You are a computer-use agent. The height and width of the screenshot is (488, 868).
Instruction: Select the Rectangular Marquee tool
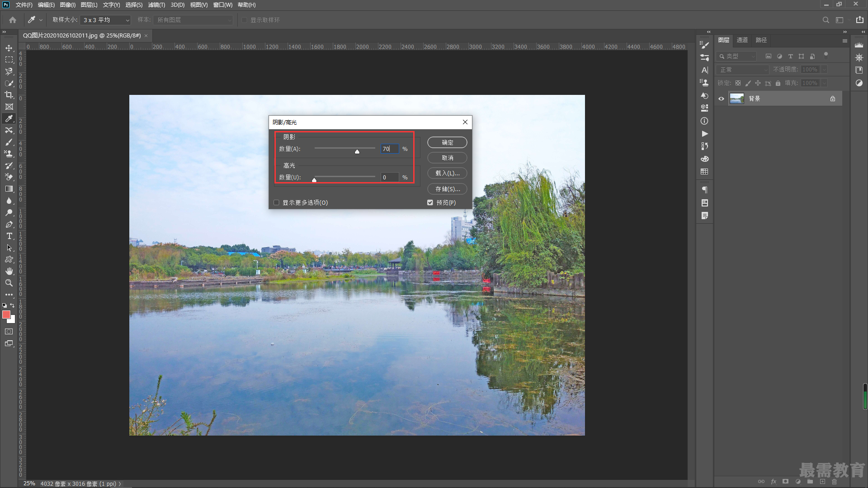(9, 60)
